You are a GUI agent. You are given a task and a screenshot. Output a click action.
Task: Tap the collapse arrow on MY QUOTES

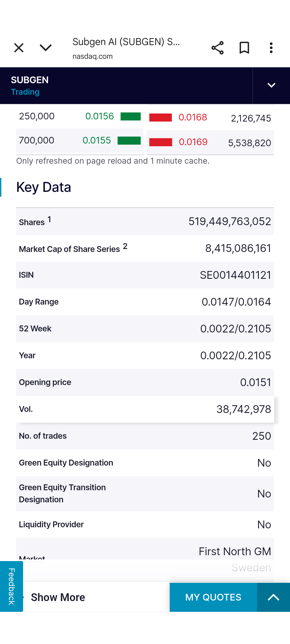pos(273,597)
